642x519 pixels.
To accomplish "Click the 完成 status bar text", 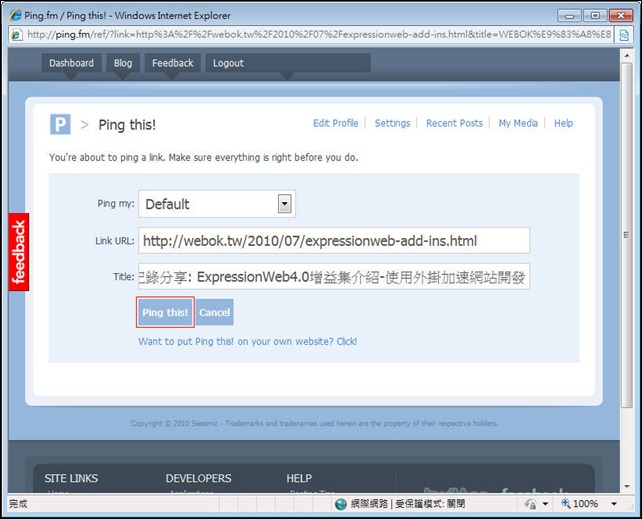I will (x=18, y=504).
